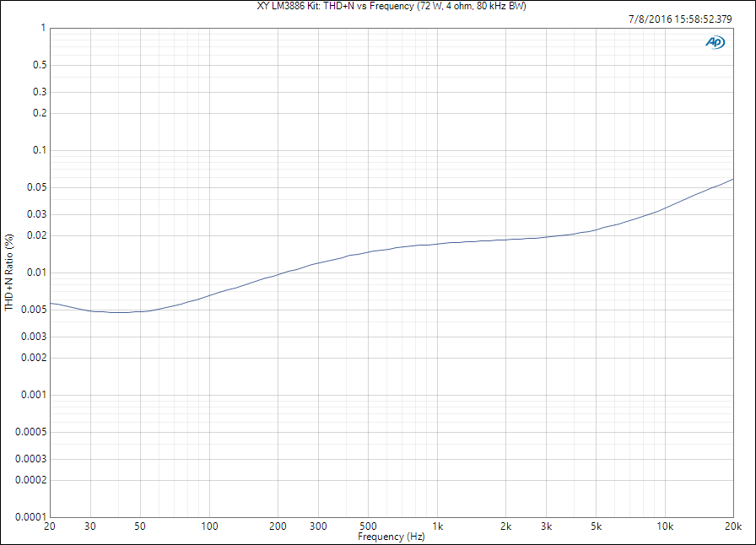The image size is (756, 545).
Task: Click the timestamp 7/8/2016 15:58:52.379
Action: coord(680,19)
